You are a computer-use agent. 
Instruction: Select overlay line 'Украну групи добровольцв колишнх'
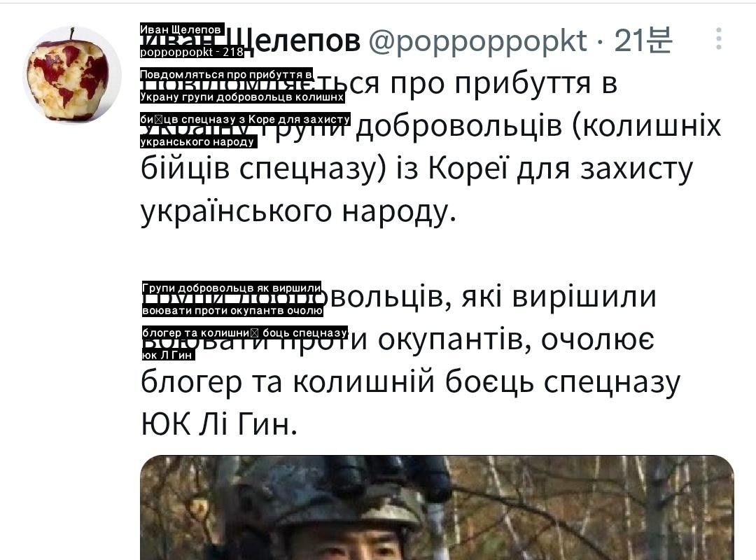[x=242, y=97]
